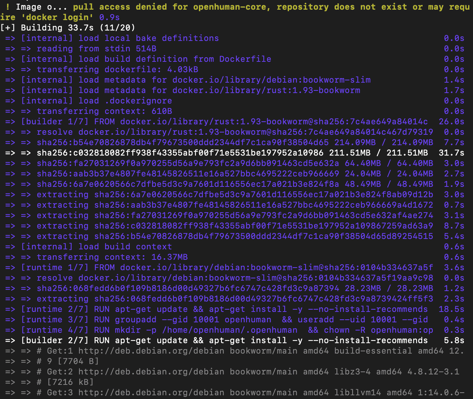Click 'resolve' debian:bookworm-slim line

point(235,278)
